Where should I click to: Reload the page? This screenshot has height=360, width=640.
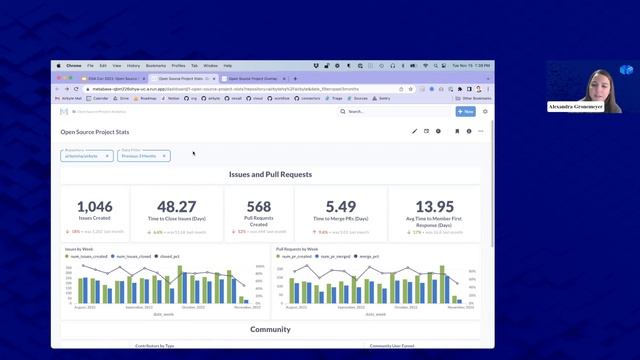(x=76, y=89)
